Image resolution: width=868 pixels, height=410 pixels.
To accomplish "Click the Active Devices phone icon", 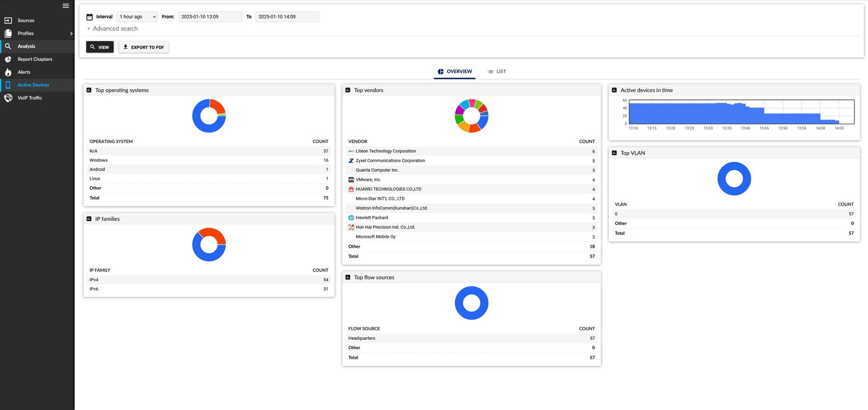I will tap(8, 85).
